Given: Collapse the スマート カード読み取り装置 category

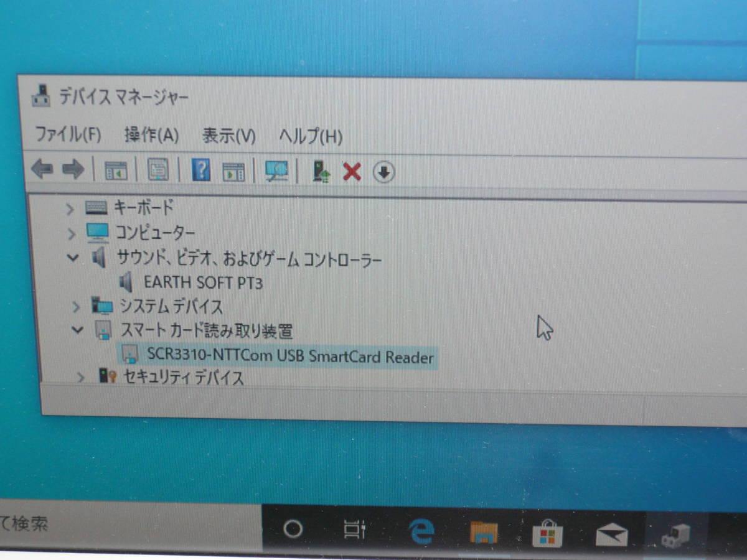Looking at the screenshot, I should pos(77,330).
